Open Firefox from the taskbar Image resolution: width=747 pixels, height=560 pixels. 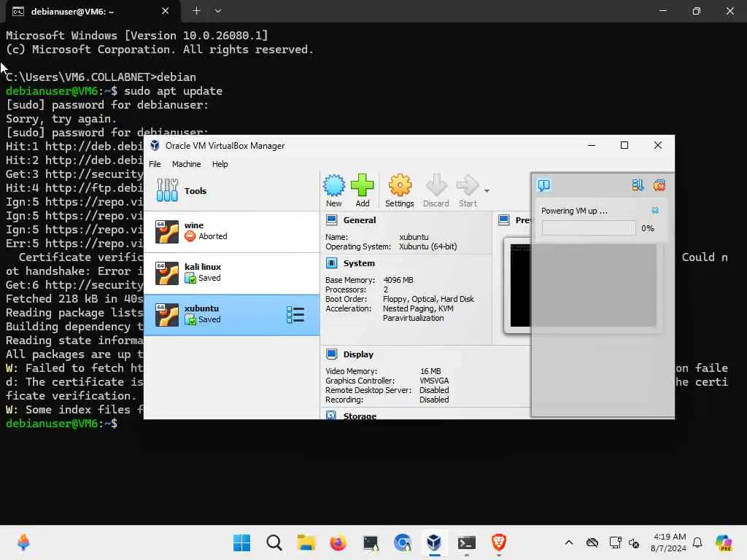click(338, 542)
